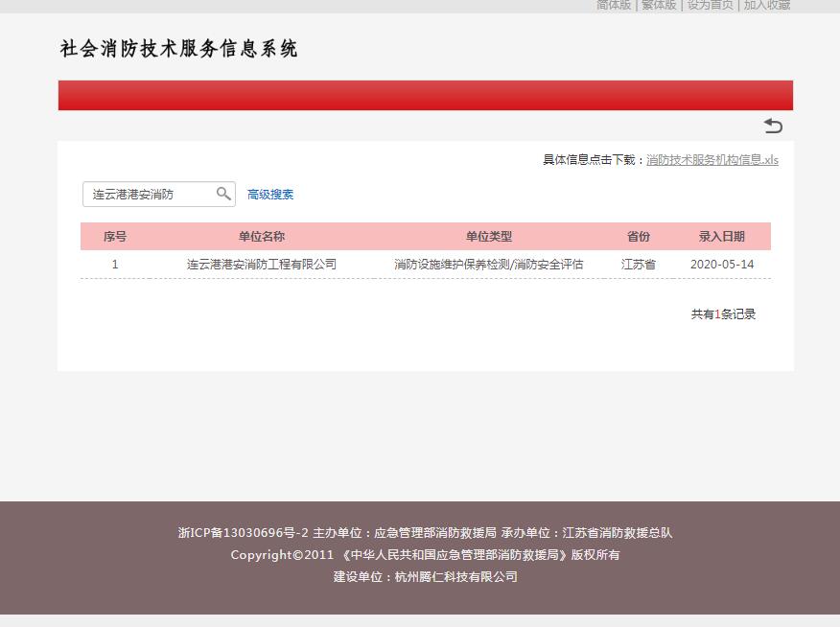Click 加入收藏 to add to favorites
Image resolution: width=840 pixels, height=627 pixels.
click(766, 6)
